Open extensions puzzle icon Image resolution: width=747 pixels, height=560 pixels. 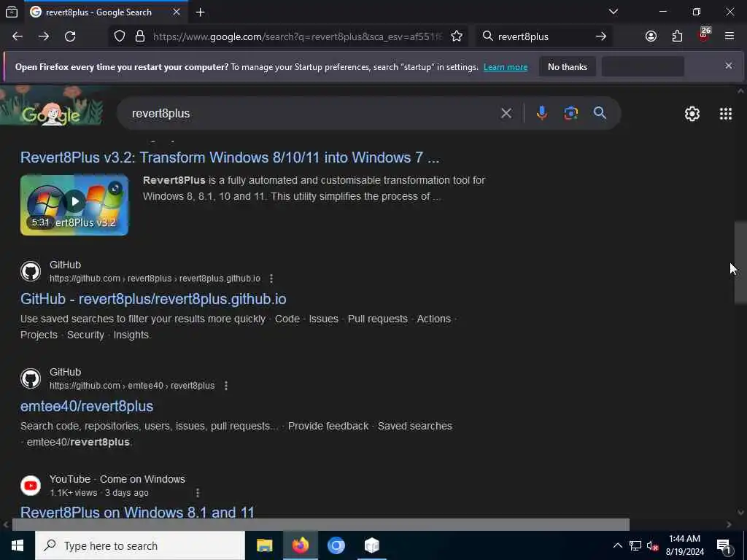[677, 36]
